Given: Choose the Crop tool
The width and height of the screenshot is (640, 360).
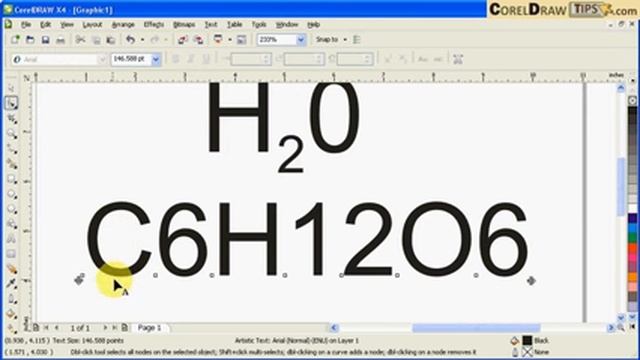Looking at the screenshot, I should point(11,118).
